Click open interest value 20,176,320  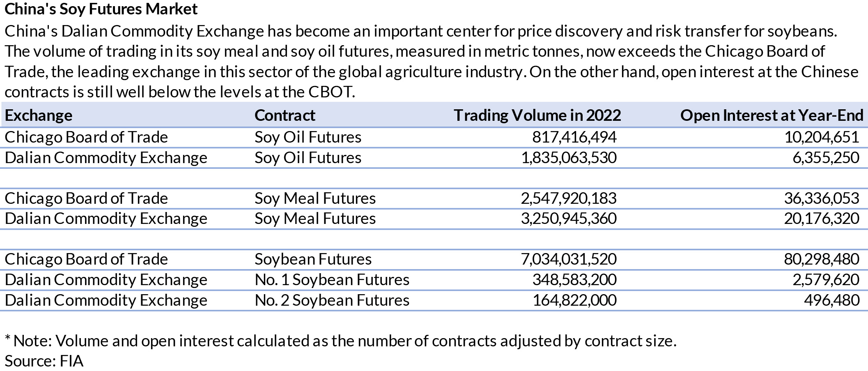point(822,219)
